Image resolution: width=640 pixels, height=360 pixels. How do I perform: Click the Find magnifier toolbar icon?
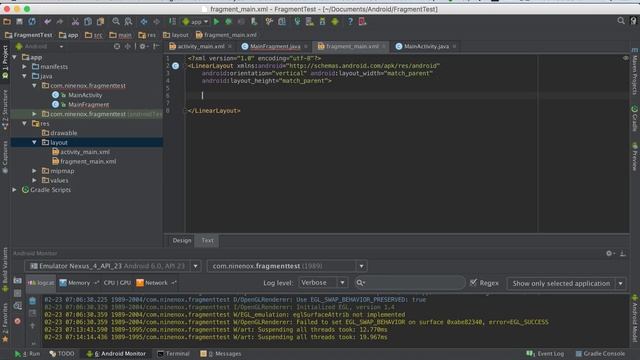tap(116, 21)
